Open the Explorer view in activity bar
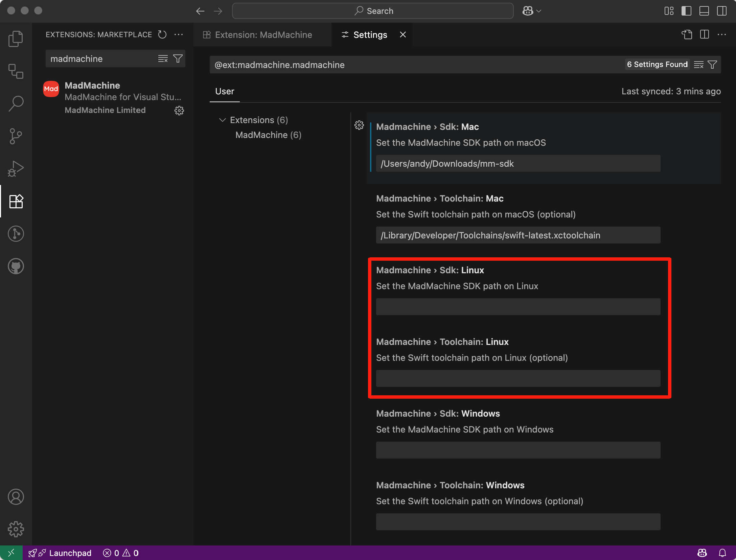The height and width of the screenshot is (560, 736). click(x=16, y=39)
